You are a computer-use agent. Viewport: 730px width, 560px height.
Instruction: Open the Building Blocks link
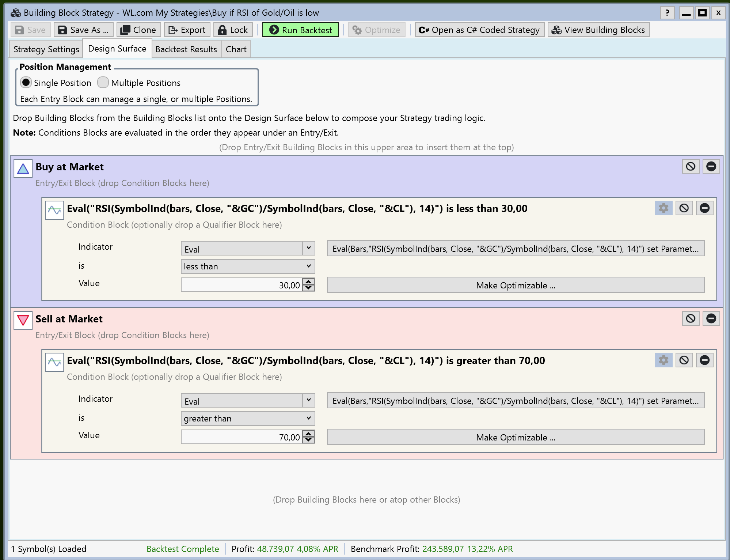(x=162, y=118)
